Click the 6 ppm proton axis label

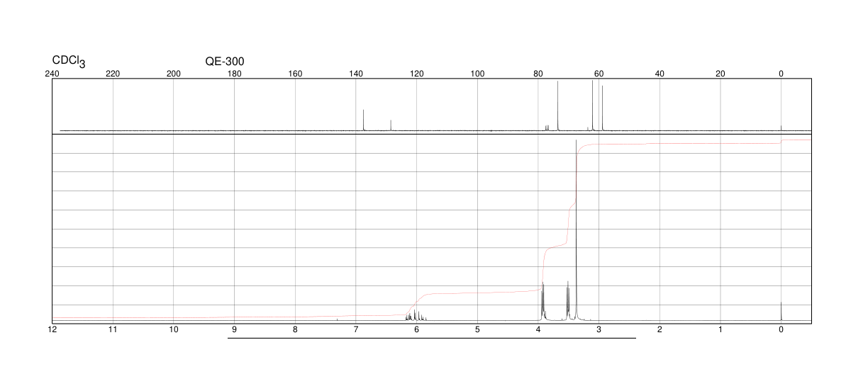[416, 330]
